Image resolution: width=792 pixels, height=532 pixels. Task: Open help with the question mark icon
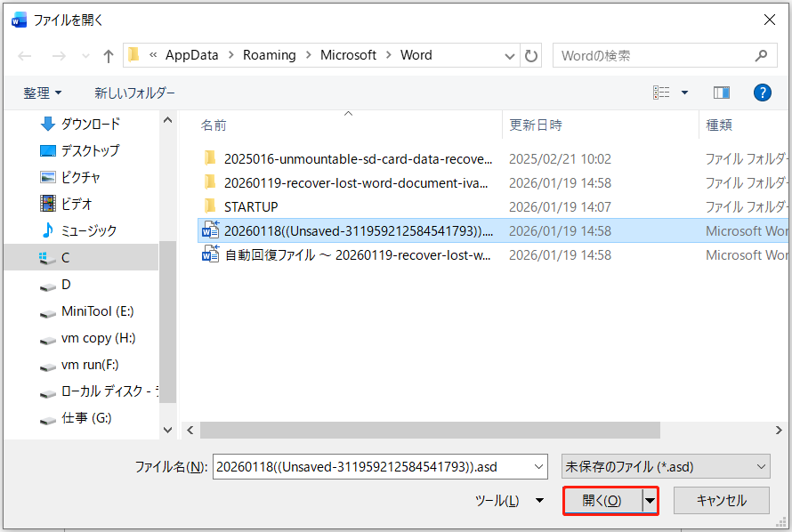click(x=763, y=93)
